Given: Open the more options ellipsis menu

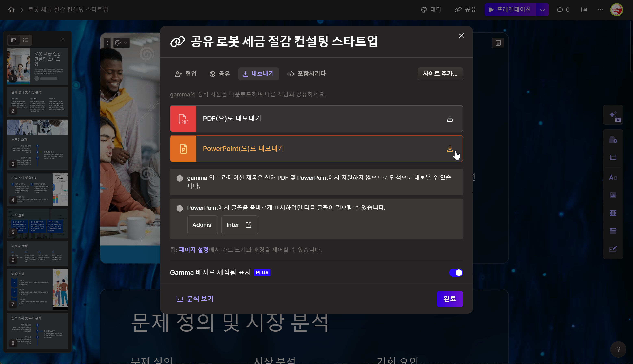Looking at the screenshot, I should tap(600, 10).
